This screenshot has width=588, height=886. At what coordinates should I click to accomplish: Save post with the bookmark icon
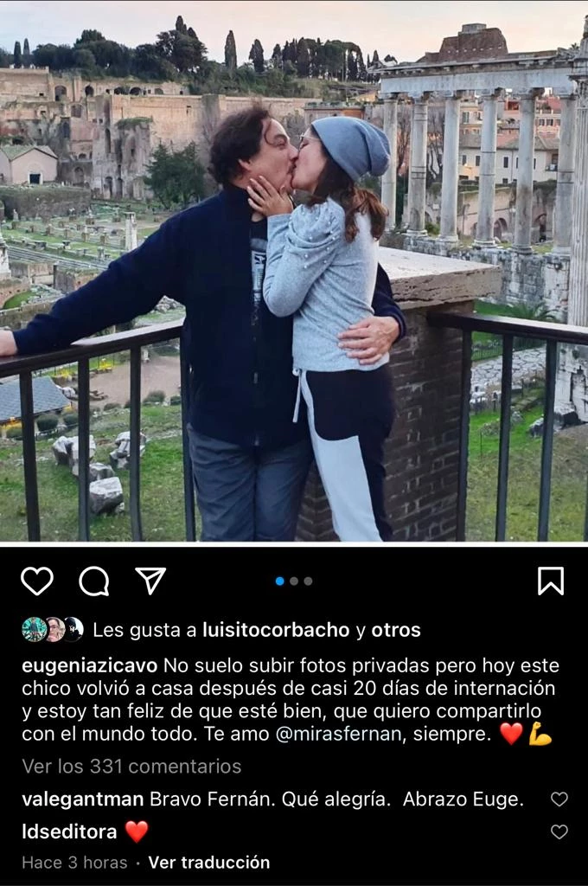(x=551, y=581)
